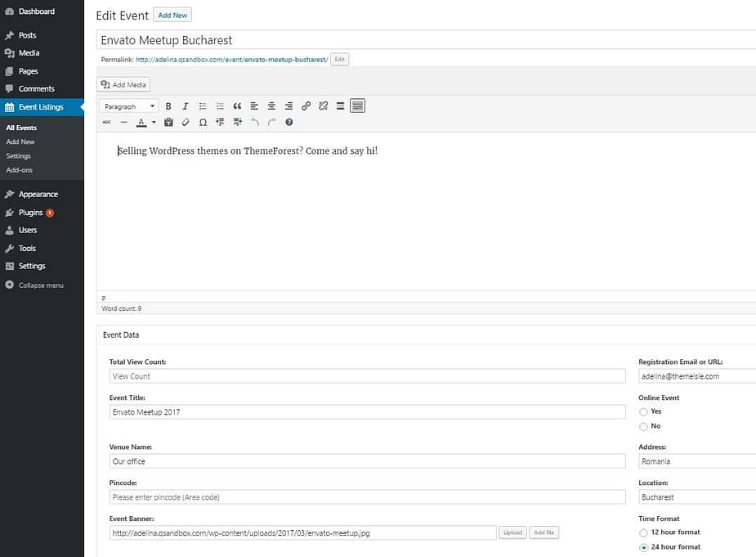The height and width of the screenshot is (557, 756).
Task: Insert special character omega icon
Action: coord(203,122)
